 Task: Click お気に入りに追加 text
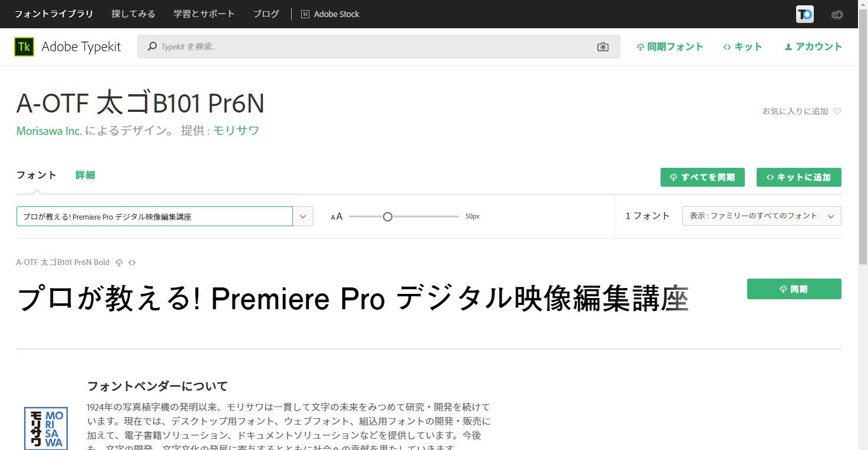coord(796,111)
